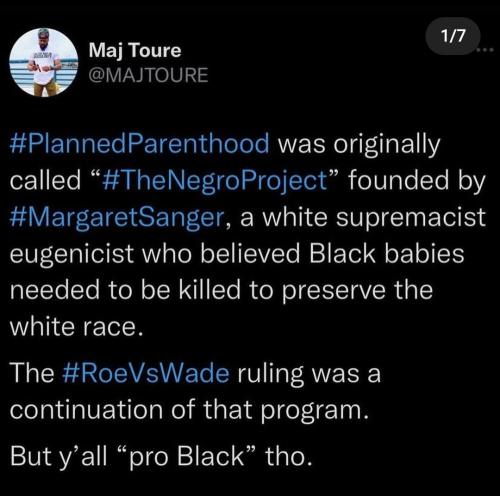Tap the 1/7 image counter badge

click(453, 36)
